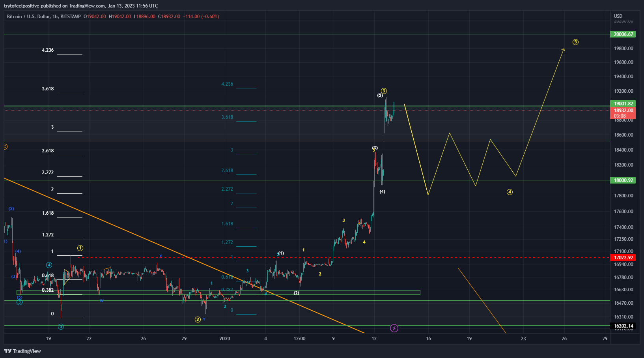Click the −114.00 (−0.60%) change value
The width and height of the screenshot is (644, 358).
click(x=201, y=17)
